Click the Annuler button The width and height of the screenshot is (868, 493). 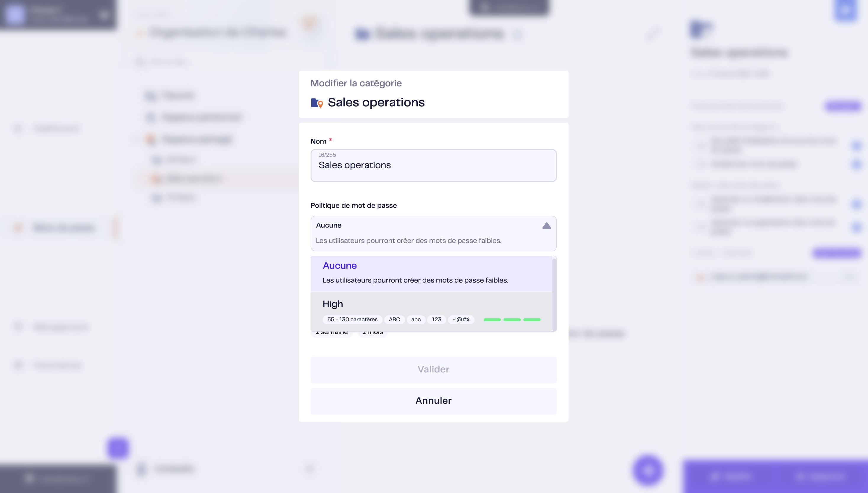(433, 401)
